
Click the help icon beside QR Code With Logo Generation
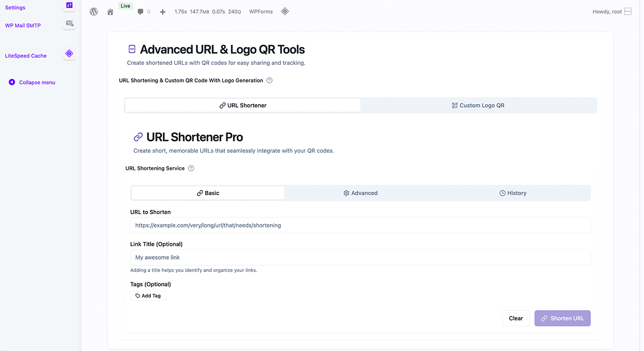click(269, 81)
